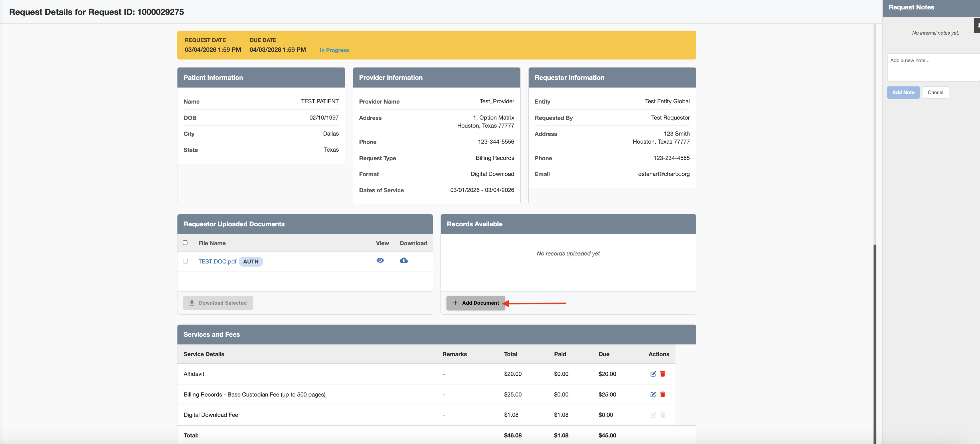Edit the Billing Records Base Custodian Fee
This screenshot has height=444, width=980.
653,394
